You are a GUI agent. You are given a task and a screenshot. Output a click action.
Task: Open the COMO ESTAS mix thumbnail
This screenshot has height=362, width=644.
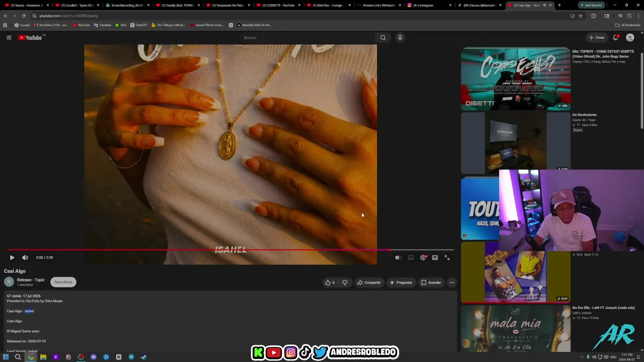pyautogui.click(x=516, y=78)
